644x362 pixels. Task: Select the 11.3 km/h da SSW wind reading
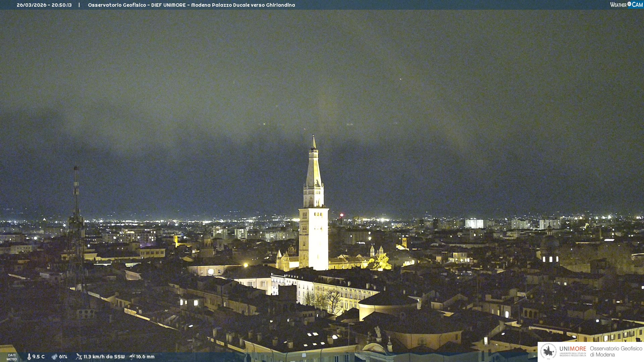click(104, 357)
